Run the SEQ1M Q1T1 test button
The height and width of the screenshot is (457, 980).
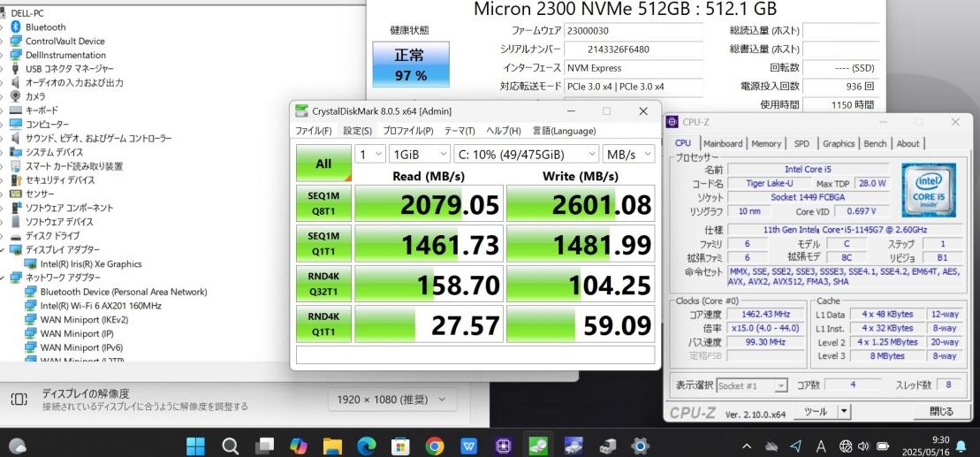(323, 243)
